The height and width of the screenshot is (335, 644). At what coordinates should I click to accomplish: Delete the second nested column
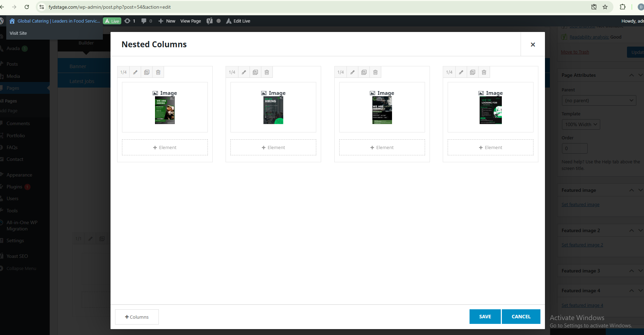tap(267, 72)
